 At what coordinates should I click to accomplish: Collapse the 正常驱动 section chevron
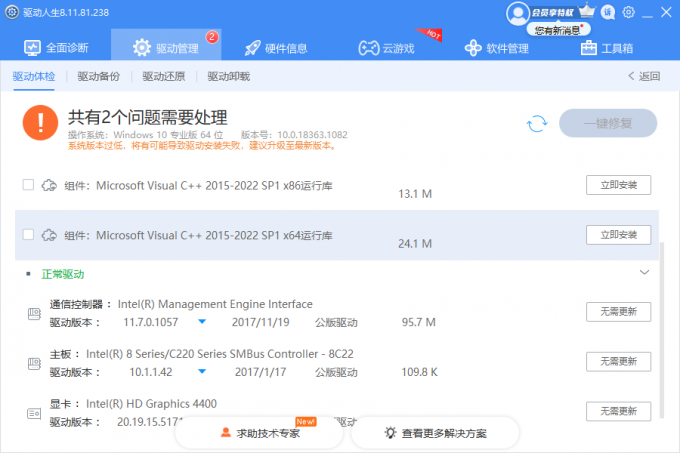point(644,272)
